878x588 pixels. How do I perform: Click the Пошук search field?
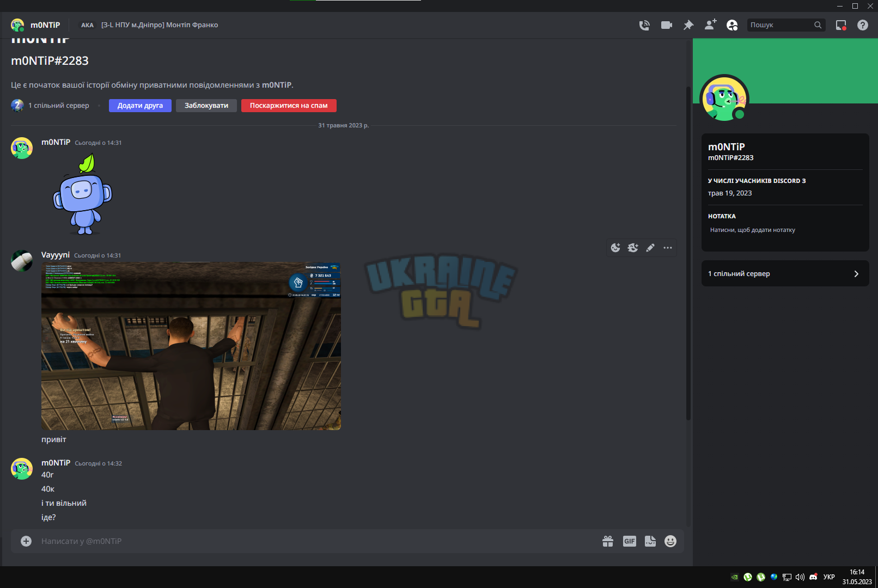(x=786, y=25)
